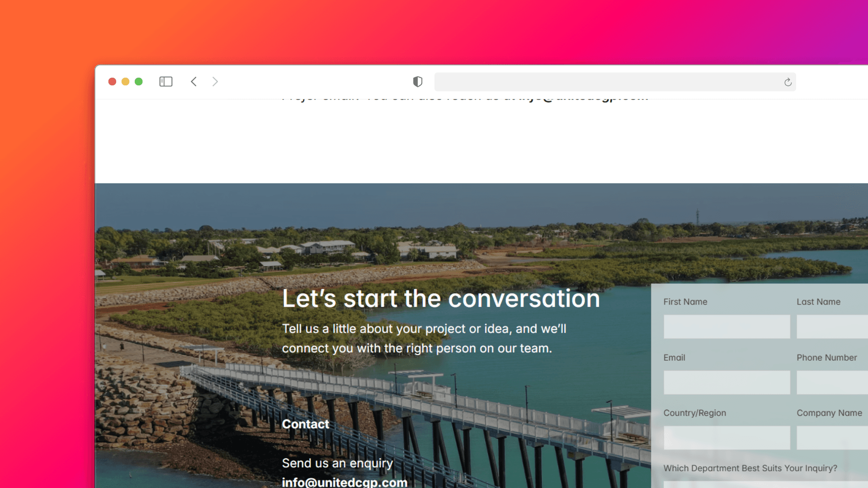Select the Phone Number input box
Image resolution: width=868 pixels, height=488 pixels.
coord(832,383)
